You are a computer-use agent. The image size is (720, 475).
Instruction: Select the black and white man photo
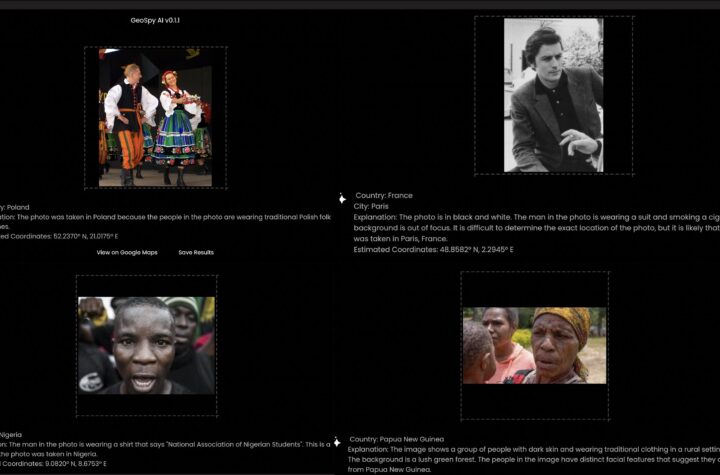553,95
